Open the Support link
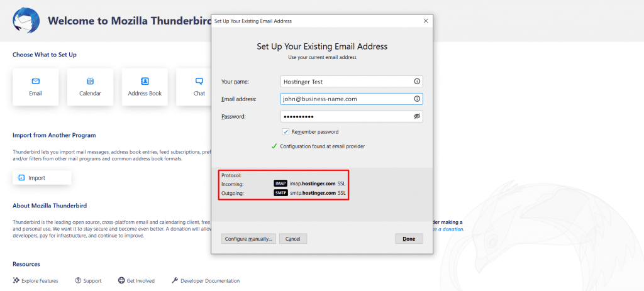 pos(88,281)
